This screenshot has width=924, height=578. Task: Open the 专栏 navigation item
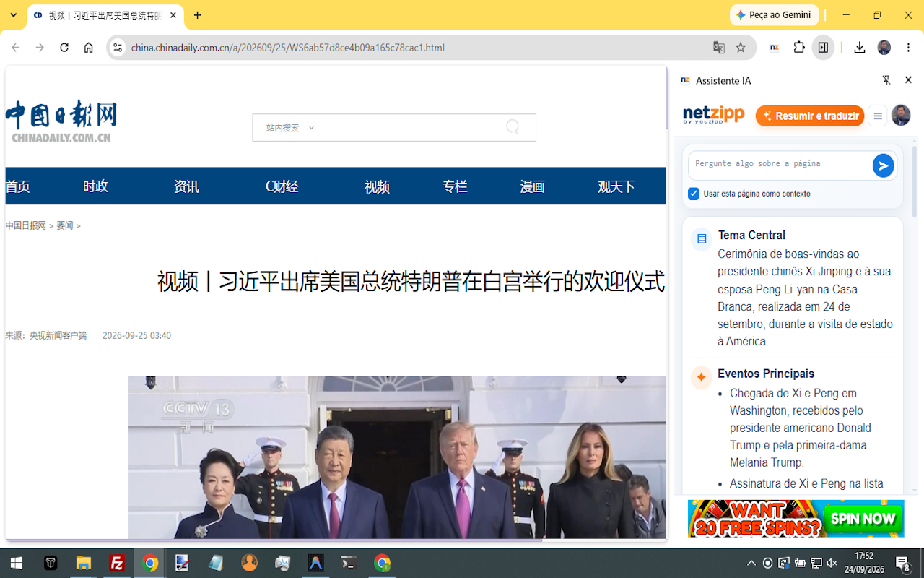[x=455, y=186]
